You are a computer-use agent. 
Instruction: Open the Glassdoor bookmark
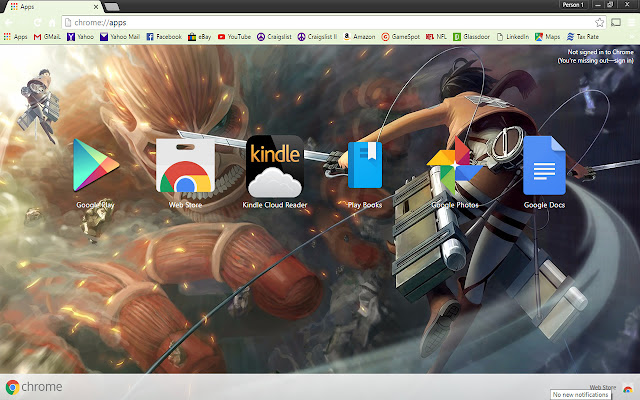coord(471,37)
